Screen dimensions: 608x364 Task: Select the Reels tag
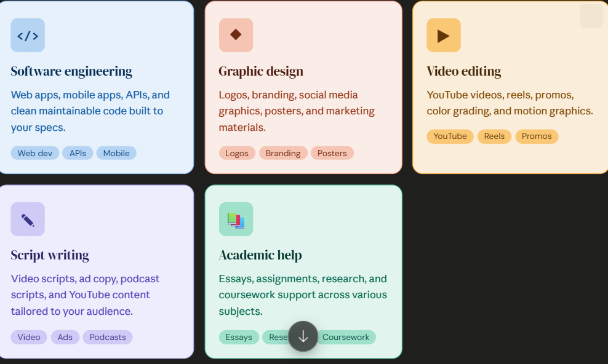coord(494,136)
